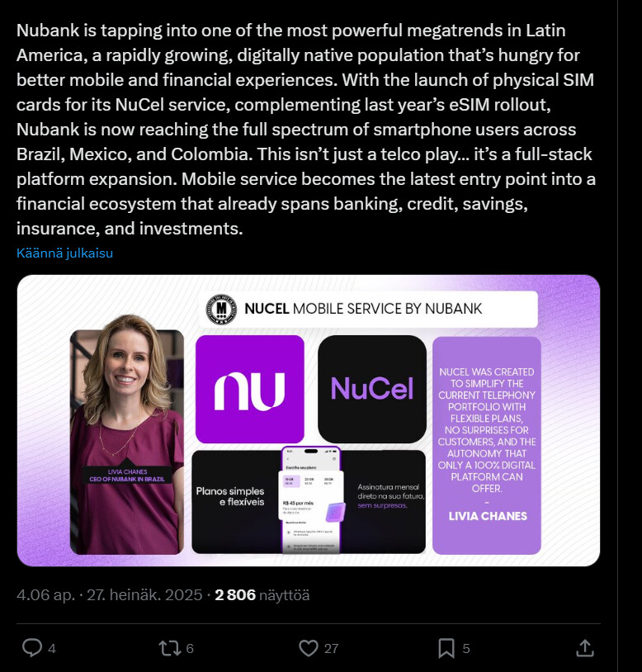The image size is (642, 672).
Task: Click the reply count number 4
Action: 52,649
